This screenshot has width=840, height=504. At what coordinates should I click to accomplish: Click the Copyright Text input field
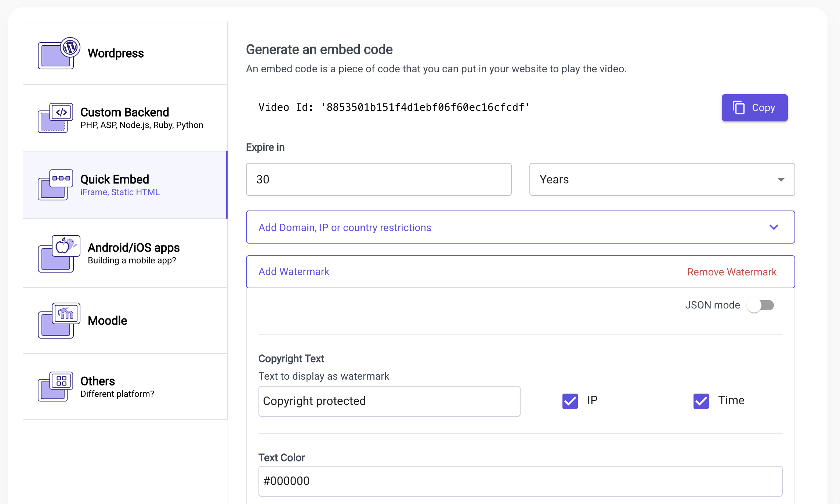(389, 401)
